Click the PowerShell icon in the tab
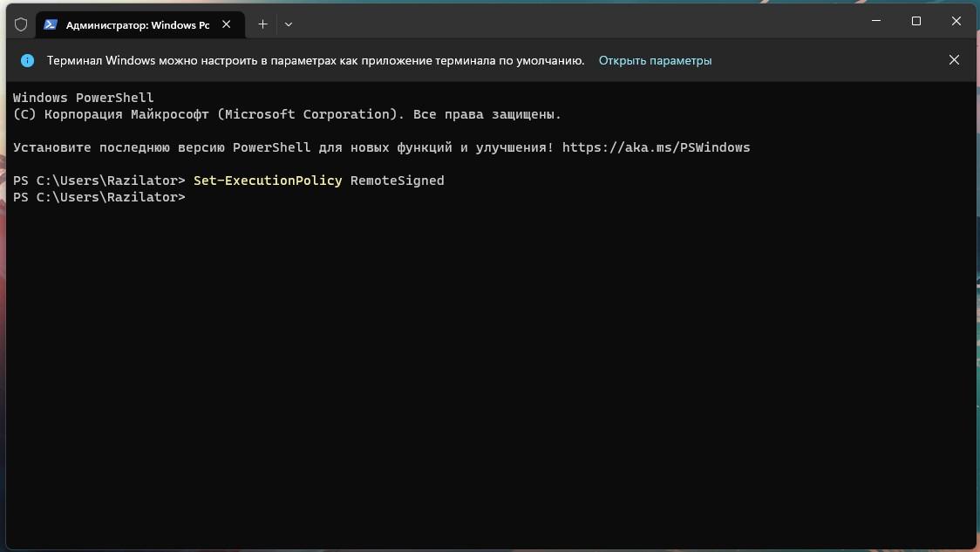980x552 pixels. 51,24
